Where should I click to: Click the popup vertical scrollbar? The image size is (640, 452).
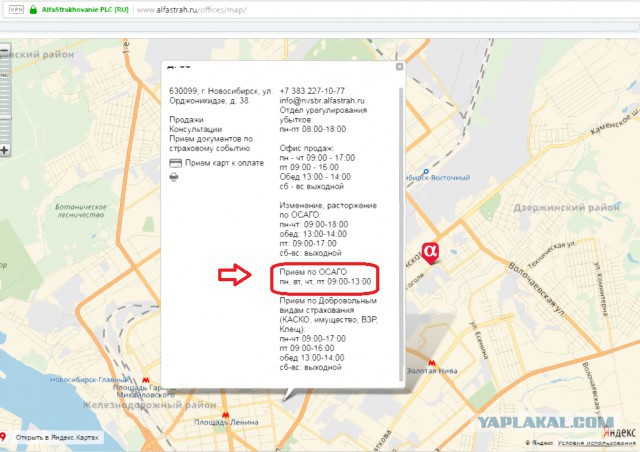coord(400,234)
